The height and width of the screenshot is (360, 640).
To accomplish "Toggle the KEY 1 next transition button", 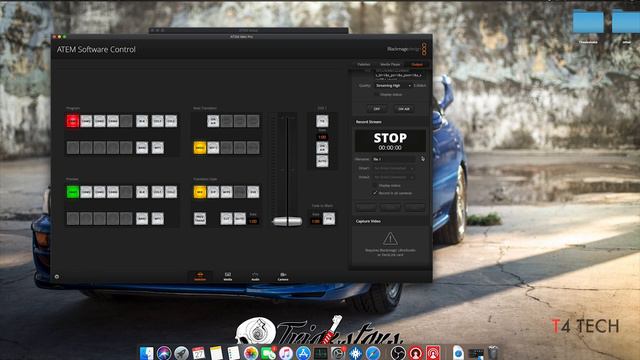I will tap(213, 148).
